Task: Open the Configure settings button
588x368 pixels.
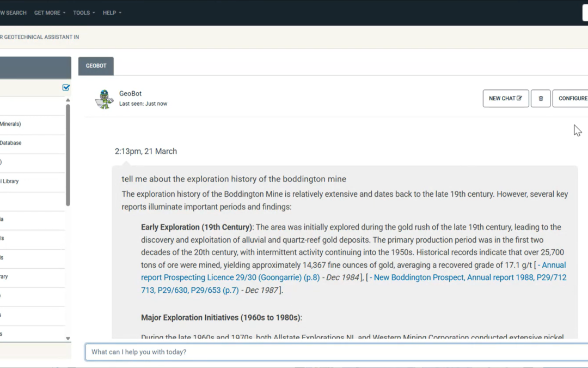Action: coord(572,99)
